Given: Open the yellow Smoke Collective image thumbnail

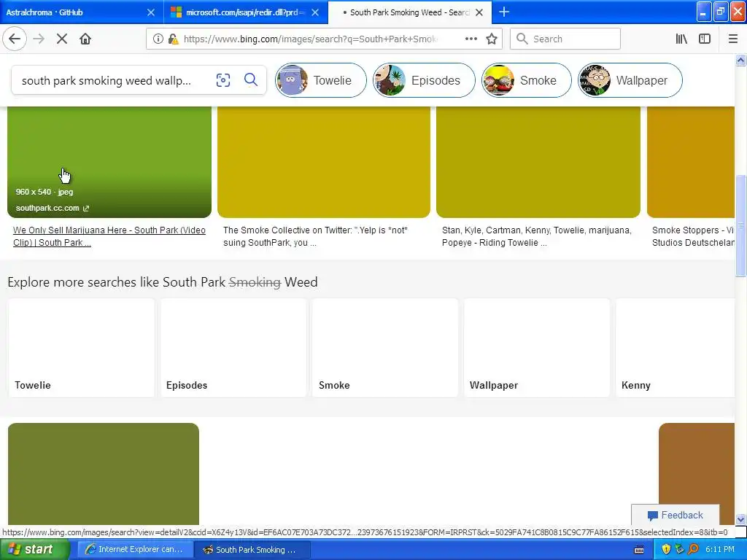Looking at the screenshot, I should point(324,162).
